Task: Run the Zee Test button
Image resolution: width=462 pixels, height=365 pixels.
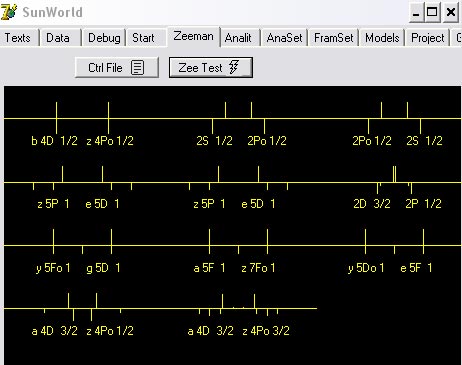Action: [211, 68]
